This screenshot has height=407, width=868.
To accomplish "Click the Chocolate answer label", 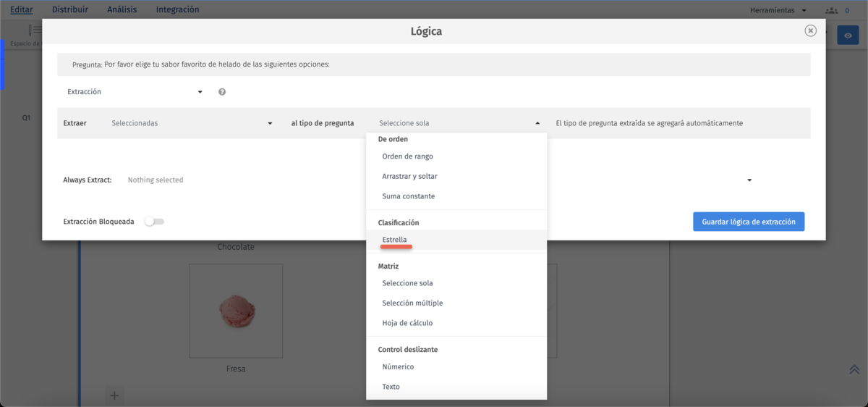I will pos(236,247).
